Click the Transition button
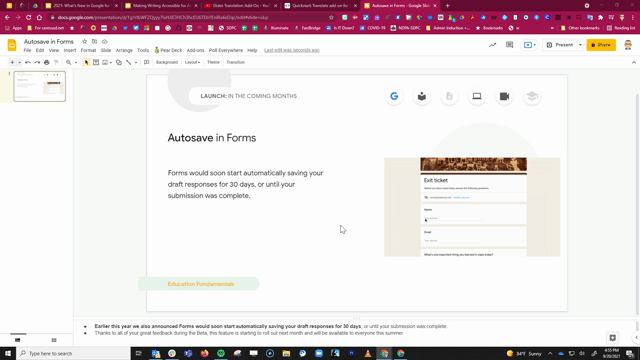The image size is (640, 360). [236, 62]
